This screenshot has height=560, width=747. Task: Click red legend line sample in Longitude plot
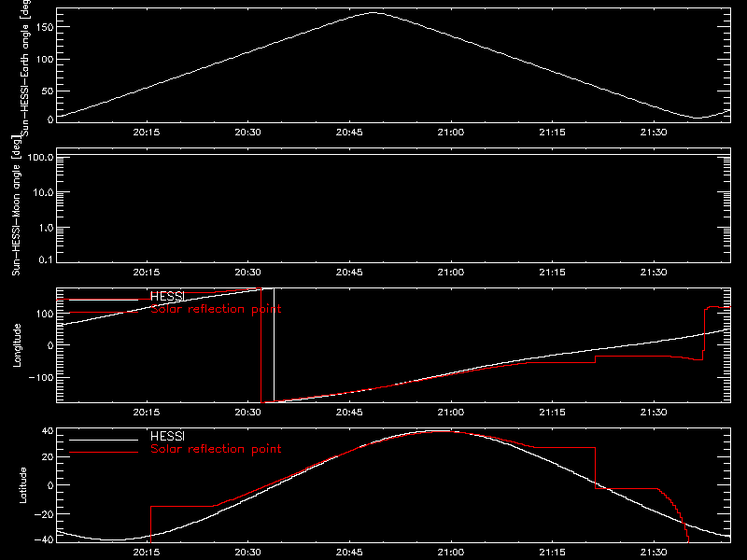(104, 313)
